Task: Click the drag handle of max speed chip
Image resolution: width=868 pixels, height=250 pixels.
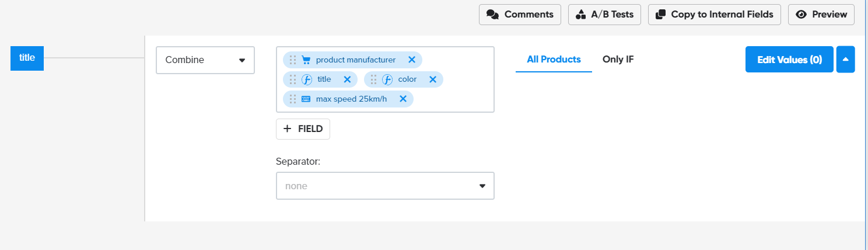Action: click(x=293, y=99)
